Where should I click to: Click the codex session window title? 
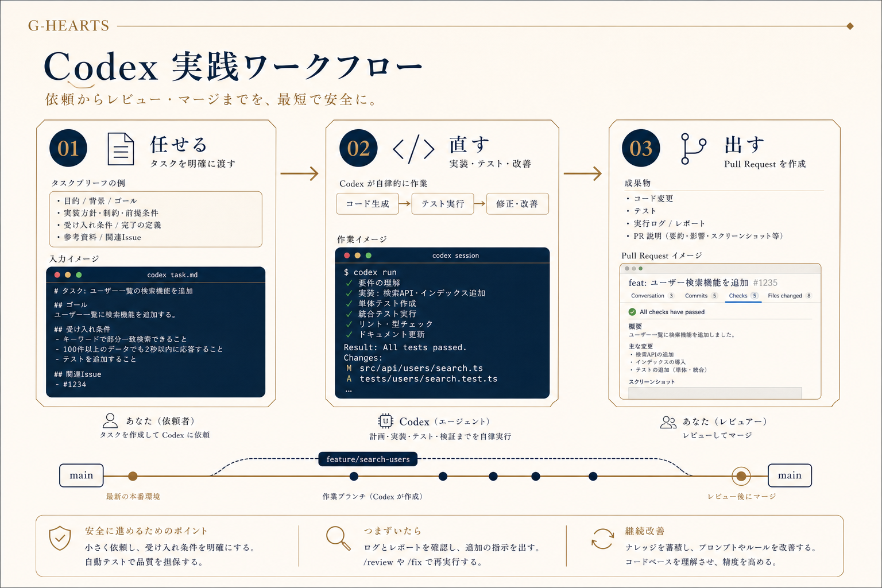click(455, 256)
